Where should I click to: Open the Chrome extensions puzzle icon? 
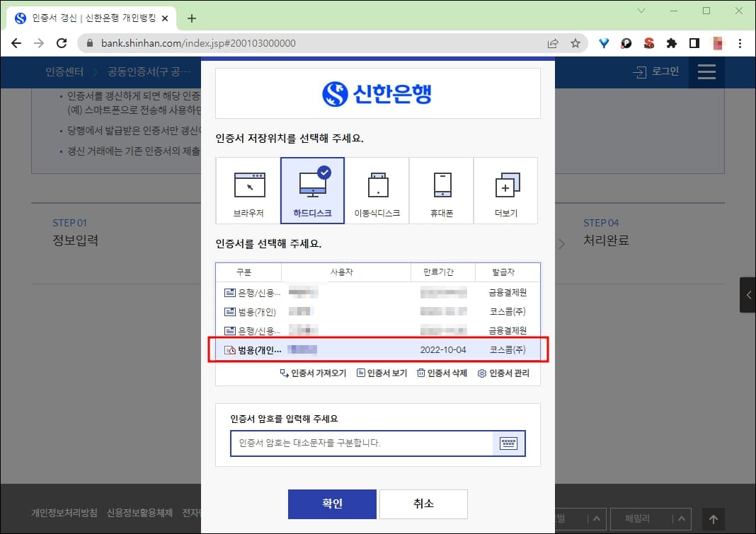coord(672,43)
